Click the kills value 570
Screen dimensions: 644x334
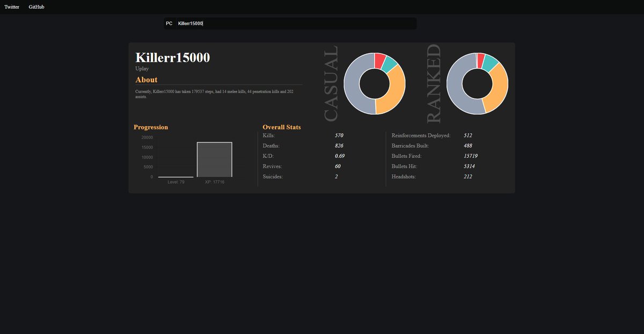tap(339, 135)
